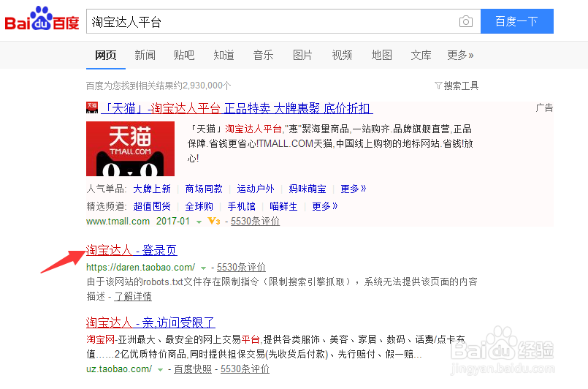Screen dimensions: 588x389
Task: Open the 大牌上新 link
Action: tap(152, 189)
